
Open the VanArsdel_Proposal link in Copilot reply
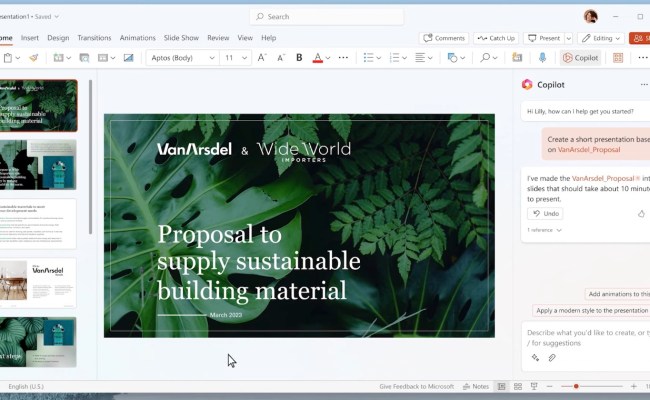603,178
